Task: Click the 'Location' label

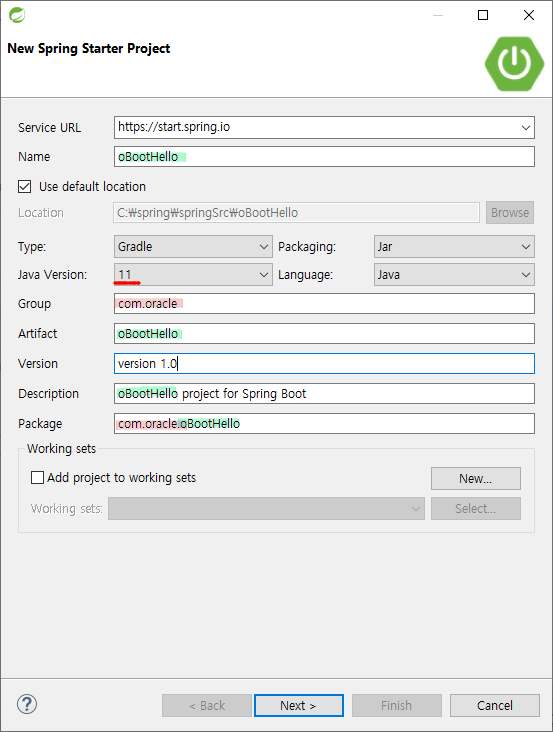Action: (x=41, y=213)
